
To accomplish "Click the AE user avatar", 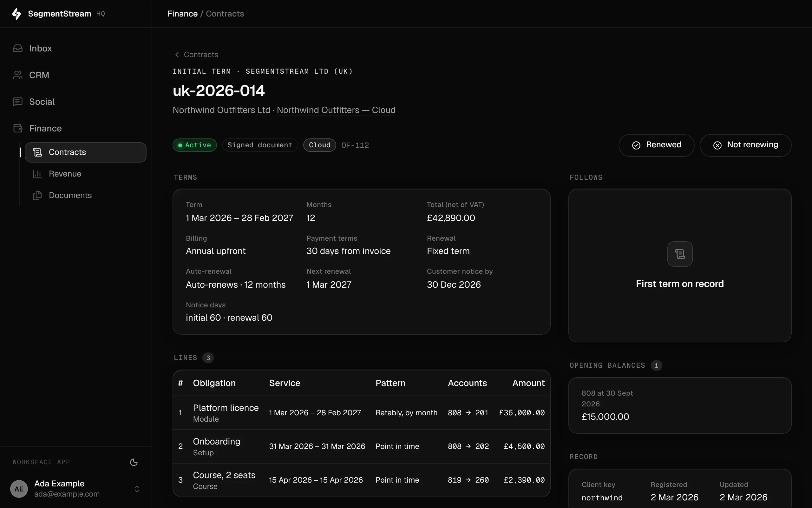I will [19, 489].
